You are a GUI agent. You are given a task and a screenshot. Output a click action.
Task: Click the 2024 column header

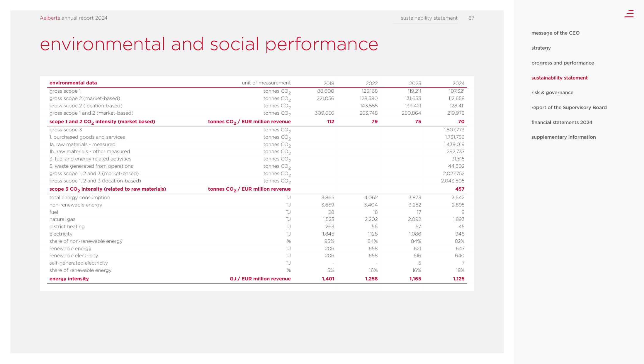[458, 83]
